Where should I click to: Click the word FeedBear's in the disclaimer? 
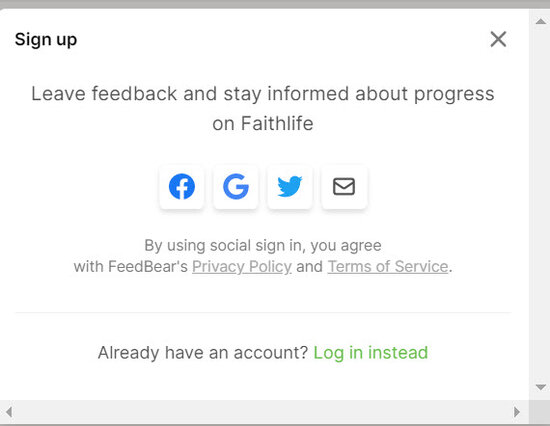(x=148, y=267)
